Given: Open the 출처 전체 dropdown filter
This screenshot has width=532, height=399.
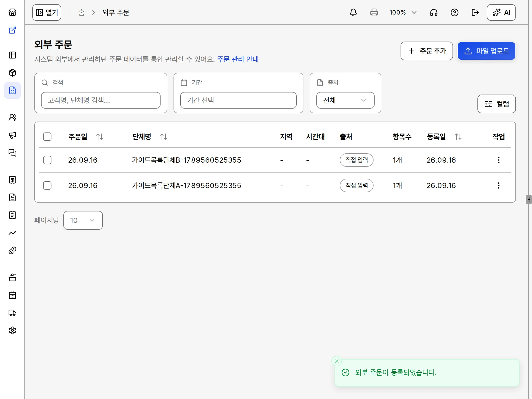Looking at the screenshot, I should (x=345, y=100).
